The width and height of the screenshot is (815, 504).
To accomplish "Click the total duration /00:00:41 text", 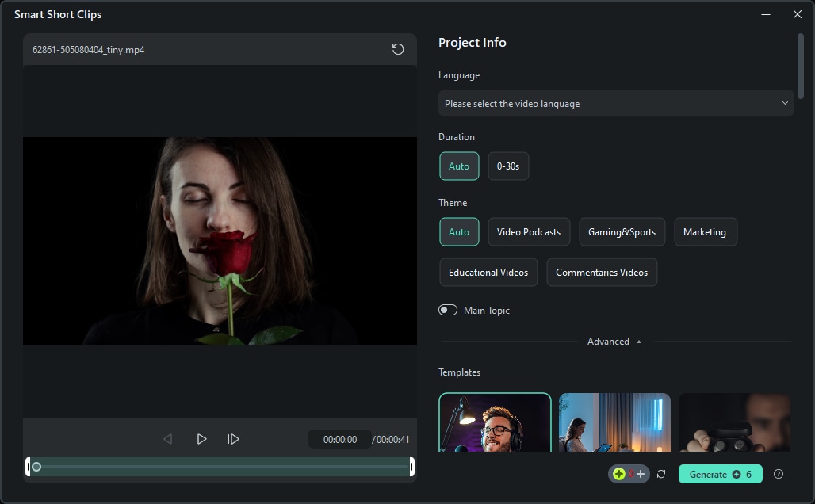I will tap(390, 440).
